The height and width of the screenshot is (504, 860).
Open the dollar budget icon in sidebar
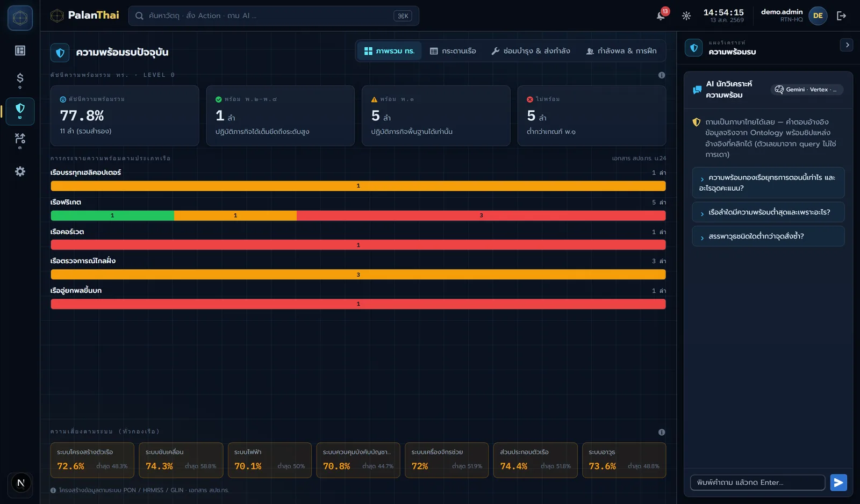[x=20, y=81]
